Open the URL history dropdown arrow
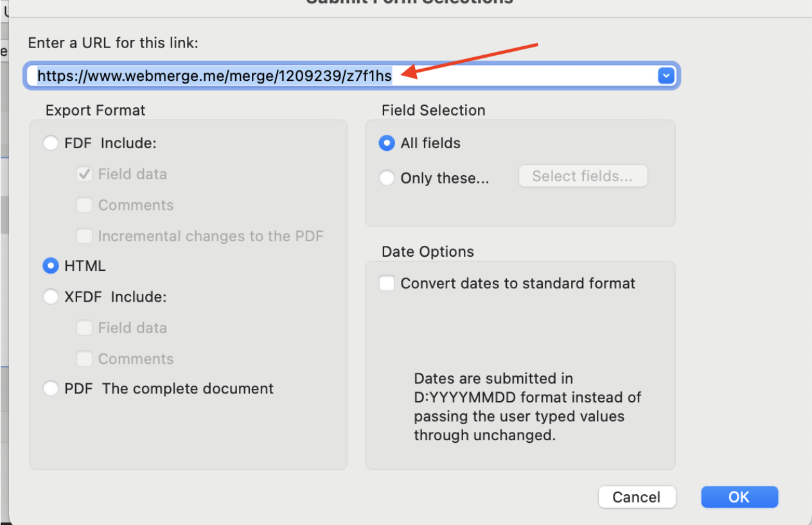 [x=666, y=76]
